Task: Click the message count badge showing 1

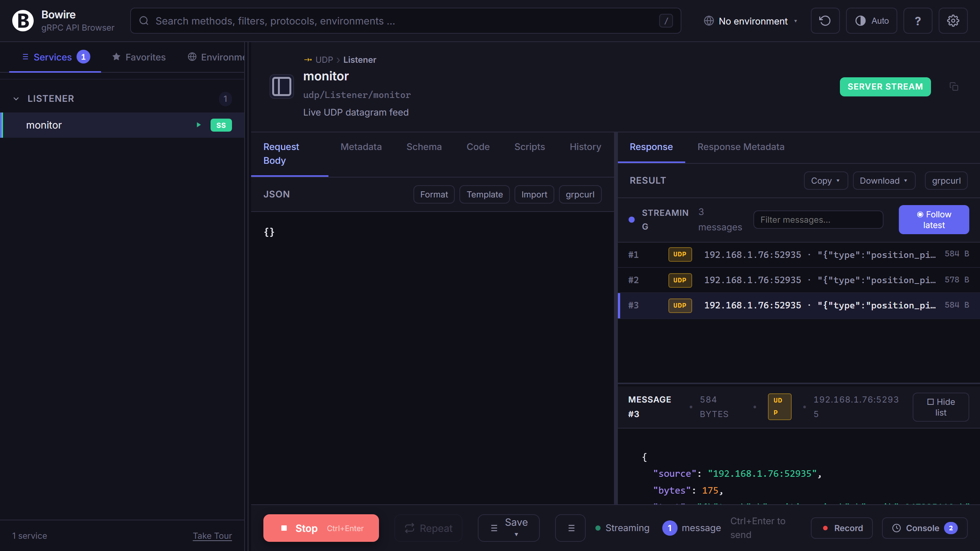Action: [670, 528]
